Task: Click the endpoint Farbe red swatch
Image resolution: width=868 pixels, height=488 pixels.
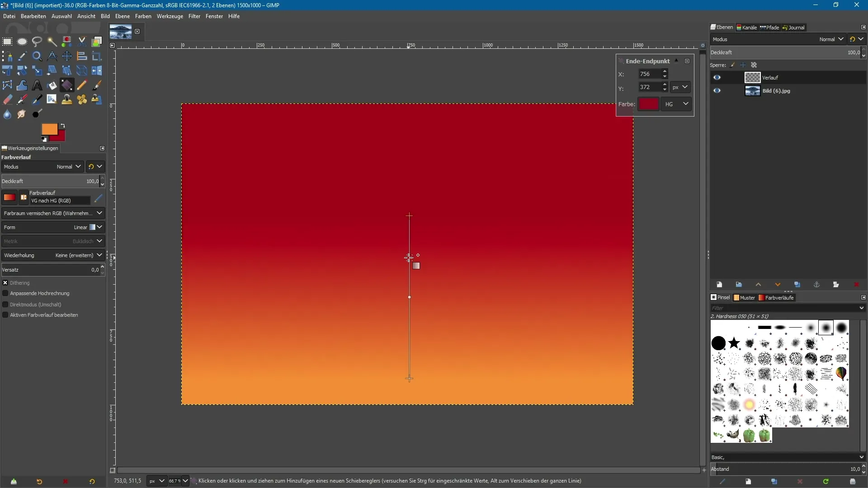Action: click(648, 104)
